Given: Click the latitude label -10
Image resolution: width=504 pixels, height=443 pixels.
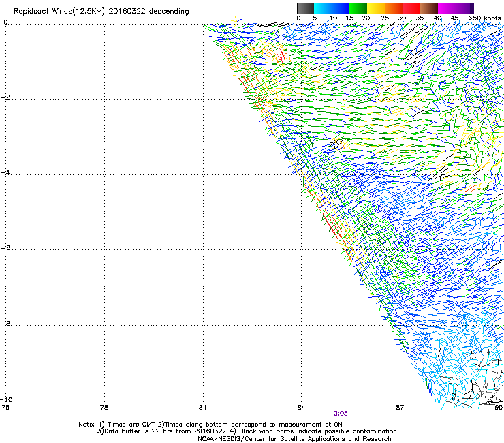Looking at the screenshot, I should 6,400.
